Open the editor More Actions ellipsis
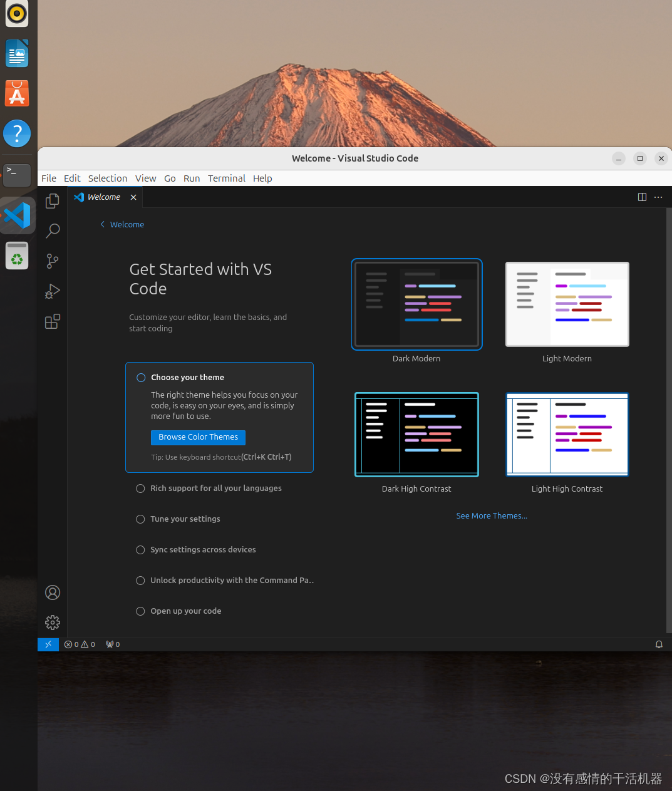 [658, 197]
